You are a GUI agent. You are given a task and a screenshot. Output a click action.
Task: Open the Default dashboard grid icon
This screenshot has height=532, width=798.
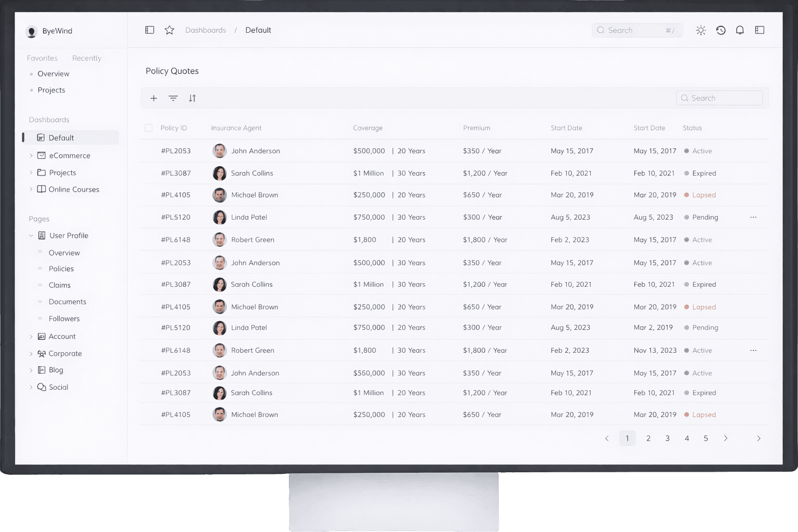click(x=41, y=137)
